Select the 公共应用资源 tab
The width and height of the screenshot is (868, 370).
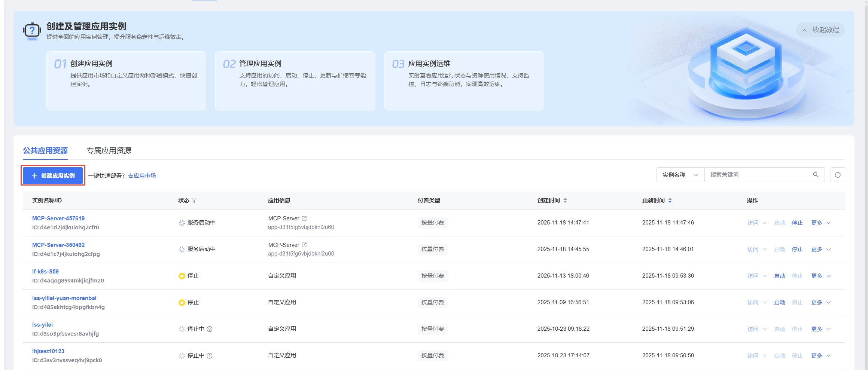45,150
